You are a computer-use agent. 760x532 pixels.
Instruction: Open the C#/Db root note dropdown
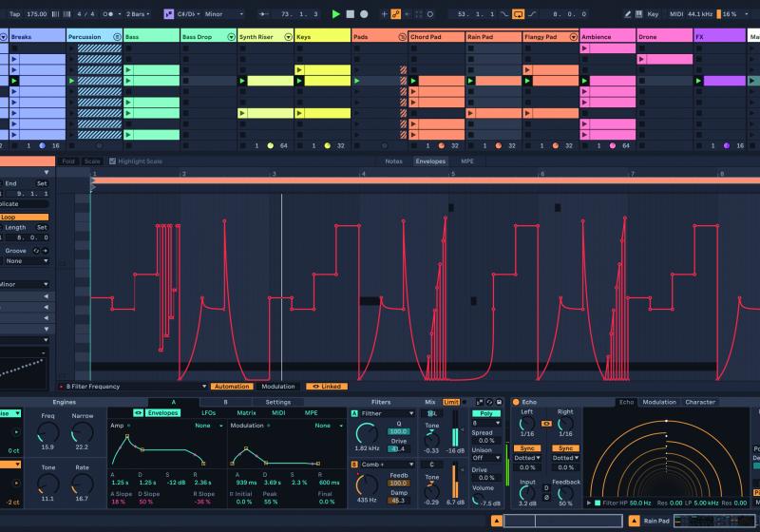(x=188, y=14)
